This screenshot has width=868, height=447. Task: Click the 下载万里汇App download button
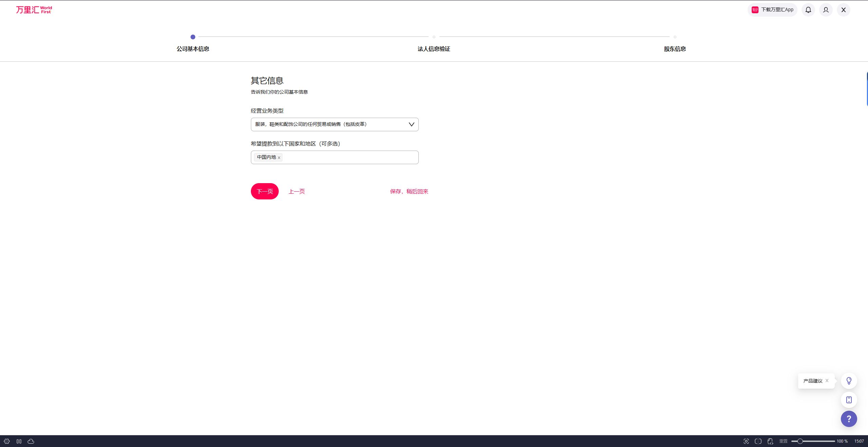(x=772, y=10)
